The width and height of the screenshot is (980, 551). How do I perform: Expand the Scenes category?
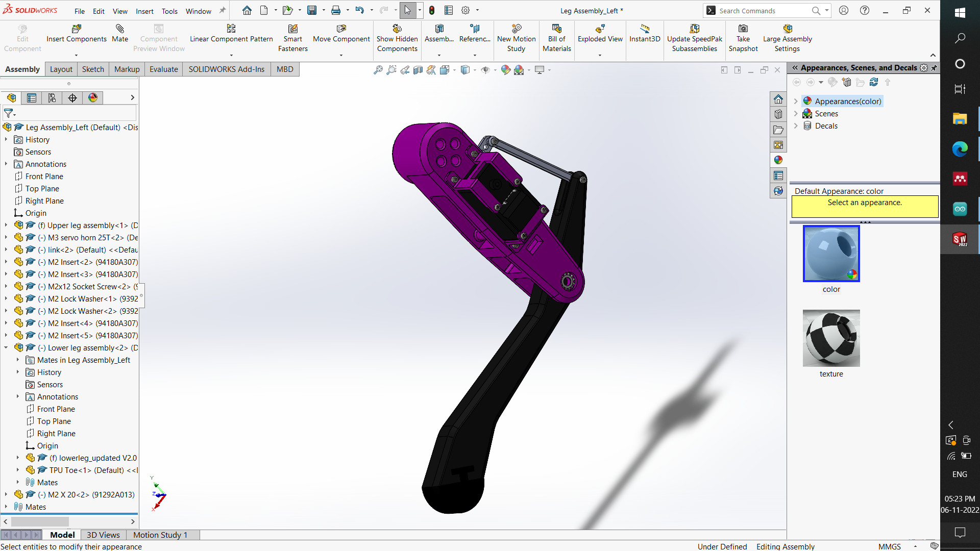[796, 113]
